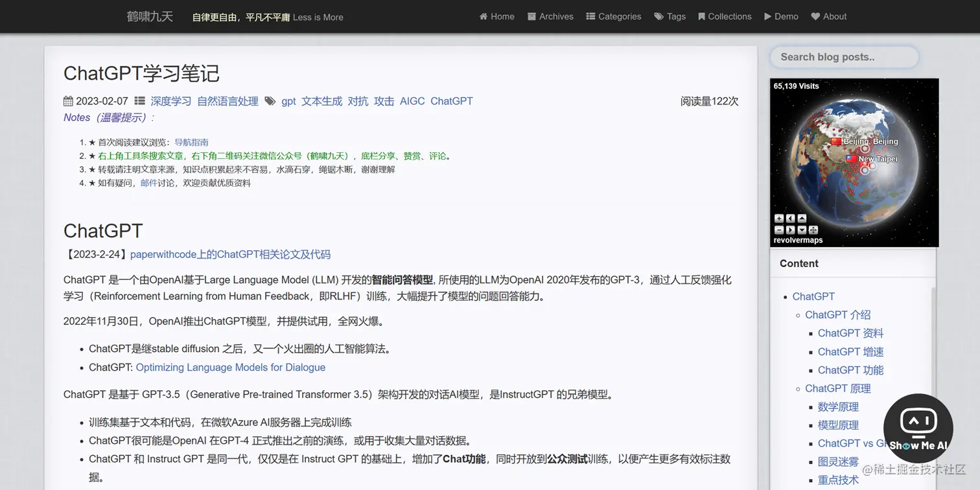Click the Beijing, Beijing map label
The height and width of the screenshot is (490, 980).
click(x=870, y=141)
